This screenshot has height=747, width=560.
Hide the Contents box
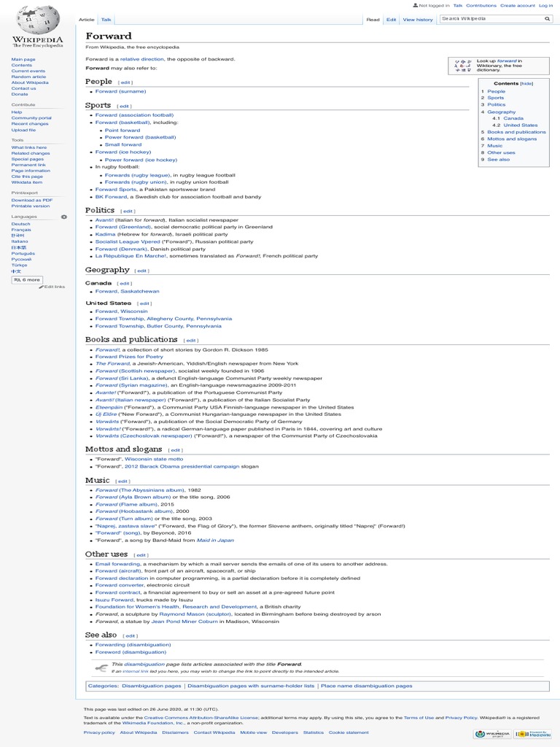tap(526, 83)
